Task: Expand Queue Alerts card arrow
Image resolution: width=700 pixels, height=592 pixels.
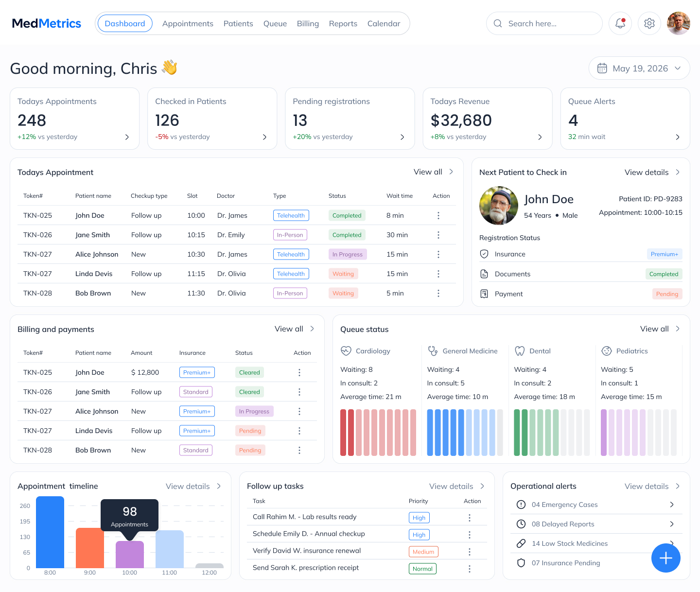Action: point(678,137)
